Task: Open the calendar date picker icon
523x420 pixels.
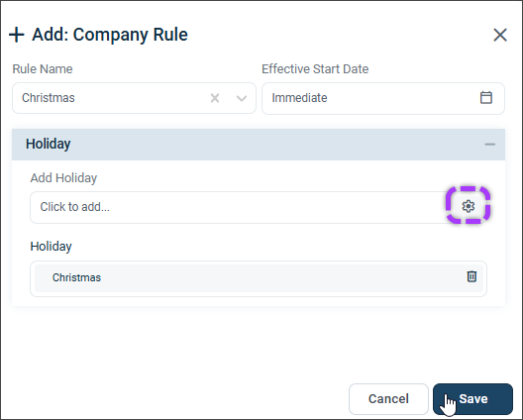Action: point(486,97)
